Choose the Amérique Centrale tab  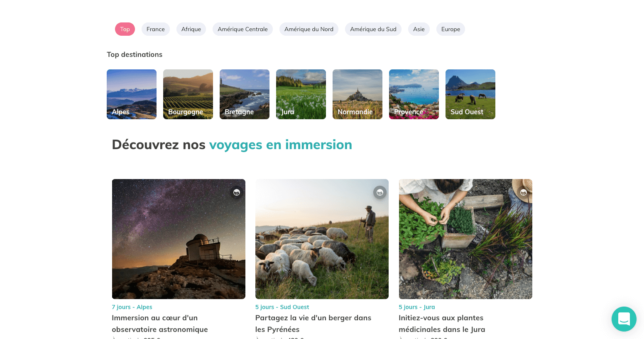(x=242, y=29)
